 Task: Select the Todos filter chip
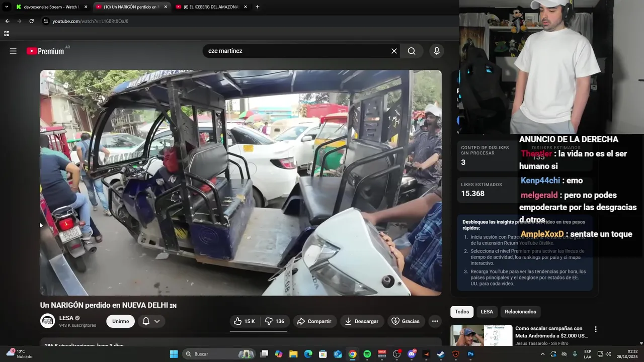pyautogui.click(x=462, y=312)
